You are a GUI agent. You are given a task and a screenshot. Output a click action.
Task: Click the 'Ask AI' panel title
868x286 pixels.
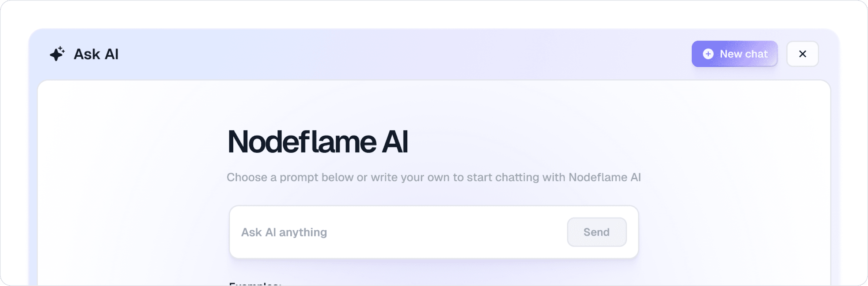tap(96, 54)
